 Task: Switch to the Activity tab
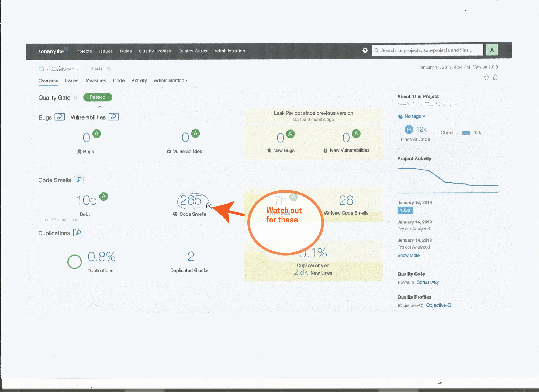[139, 80]
